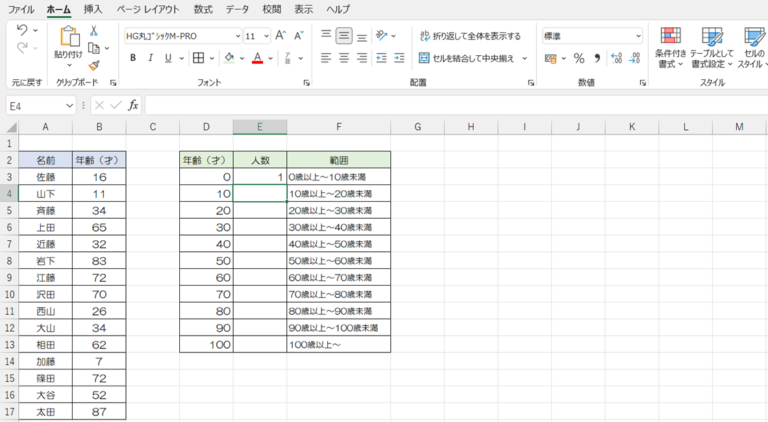768x422 pixels.
Task: Click the format painter brush icon
Action: click(x=94, y=65)
